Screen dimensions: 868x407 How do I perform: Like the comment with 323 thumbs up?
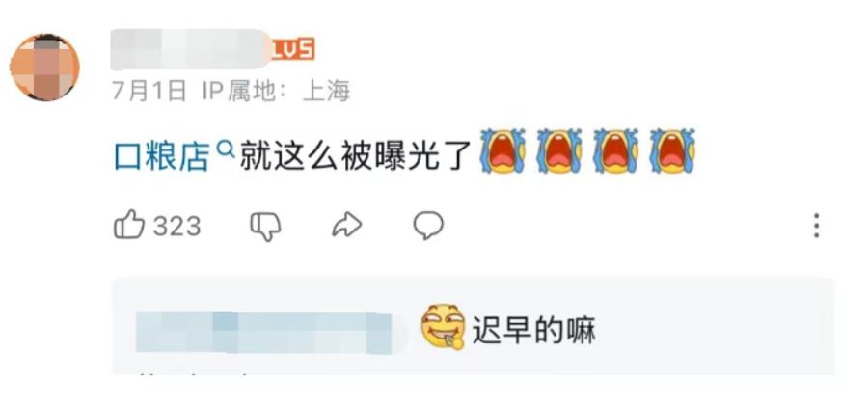(129, 225)
